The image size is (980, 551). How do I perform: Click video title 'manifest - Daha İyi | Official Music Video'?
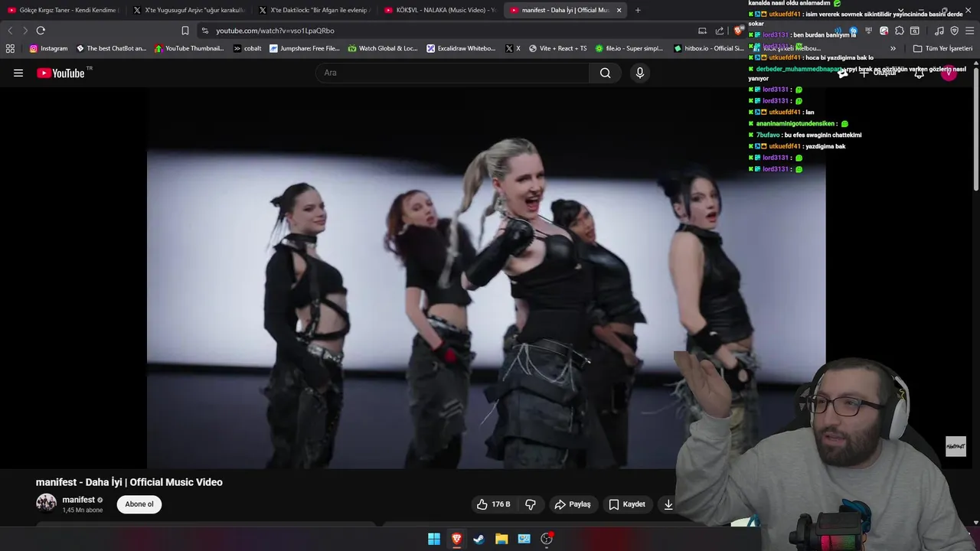pos(129,482)
